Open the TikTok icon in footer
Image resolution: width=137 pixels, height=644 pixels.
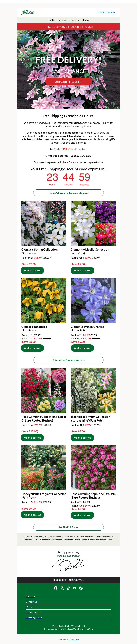[68, 588]
